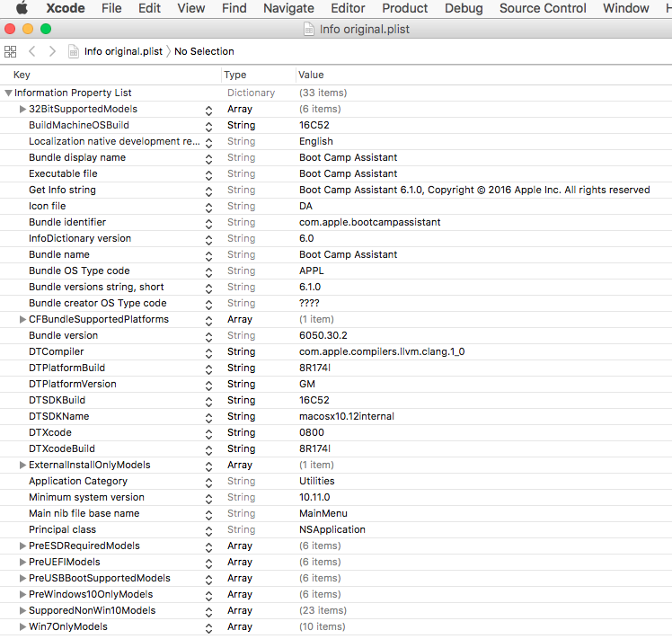Open the Xcode menu
Viewport: 672px width, 639px height.
66,8
